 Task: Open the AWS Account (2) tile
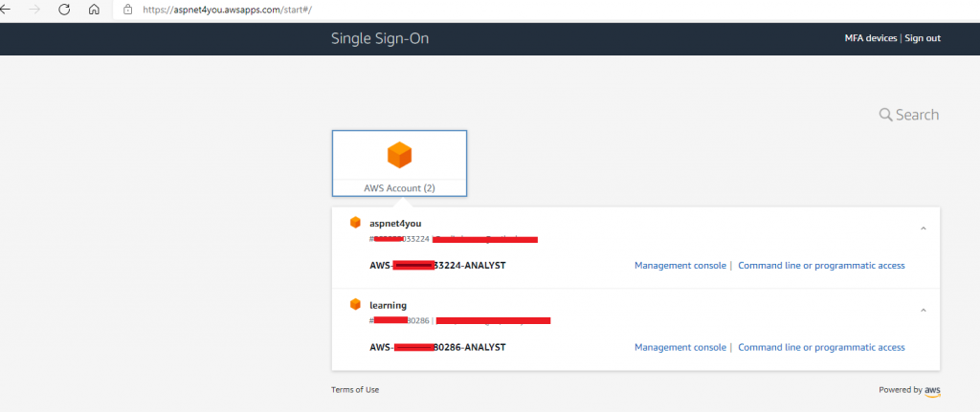click(399, 163)
